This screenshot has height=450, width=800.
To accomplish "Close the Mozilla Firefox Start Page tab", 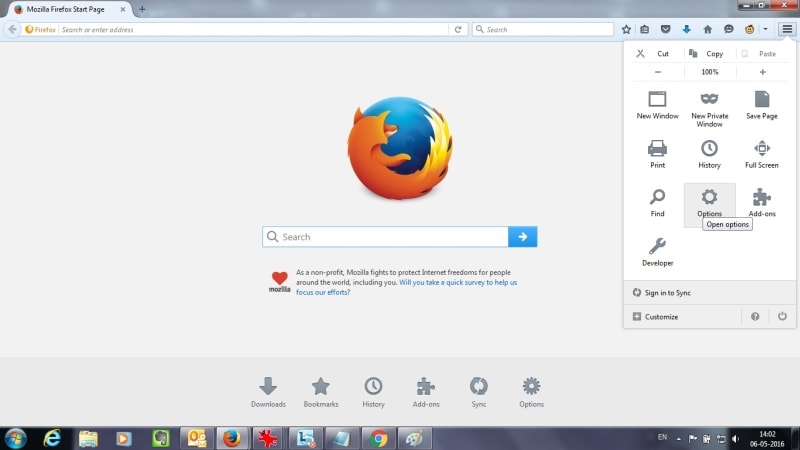I will pyautogui.click(x=122, y=9).
